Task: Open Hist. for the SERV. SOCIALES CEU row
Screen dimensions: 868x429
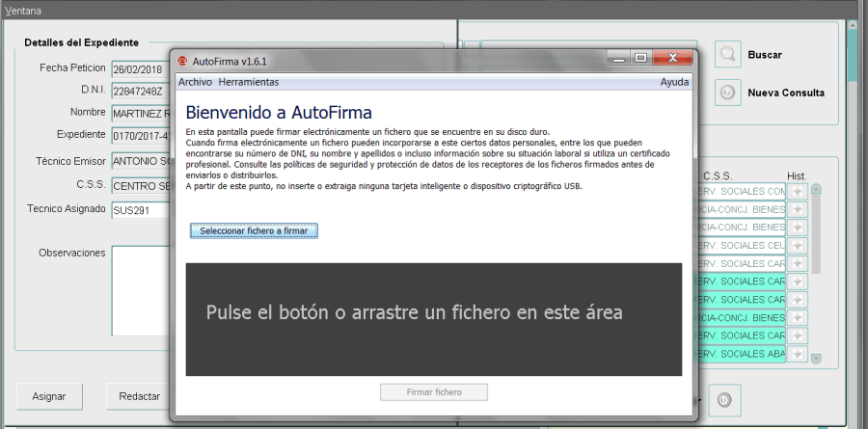Action: (798, 245)
